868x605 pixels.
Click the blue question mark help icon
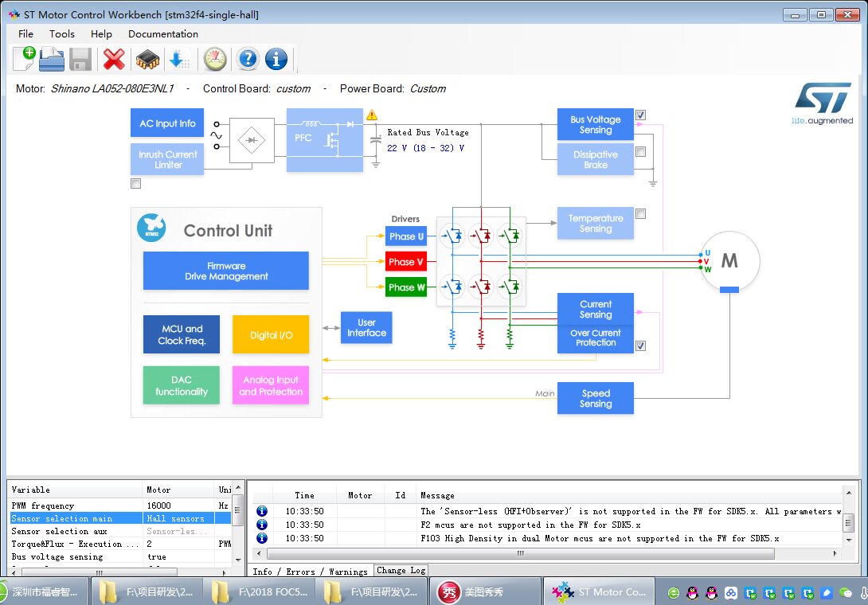[248, 59]
